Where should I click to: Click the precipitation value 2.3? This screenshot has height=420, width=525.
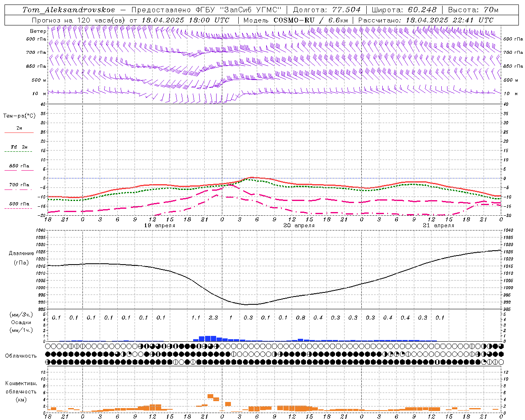pyautogui.click(x=213, y=317)
